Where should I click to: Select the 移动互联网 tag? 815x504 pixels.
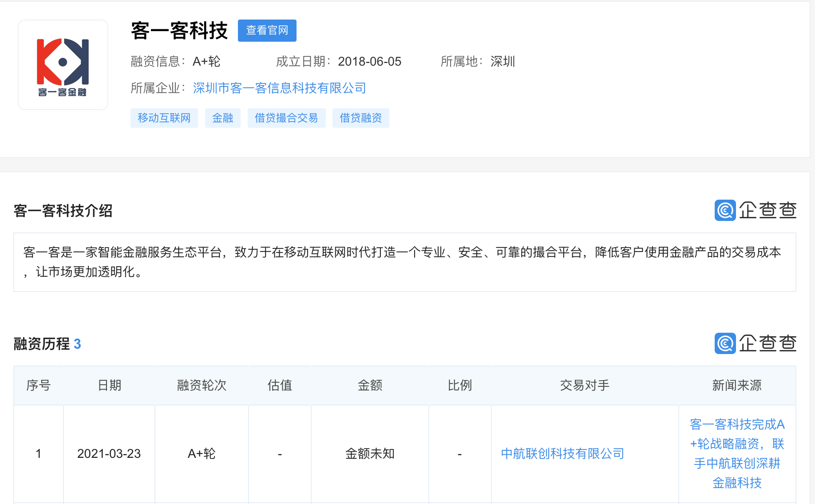click(164, 118)
